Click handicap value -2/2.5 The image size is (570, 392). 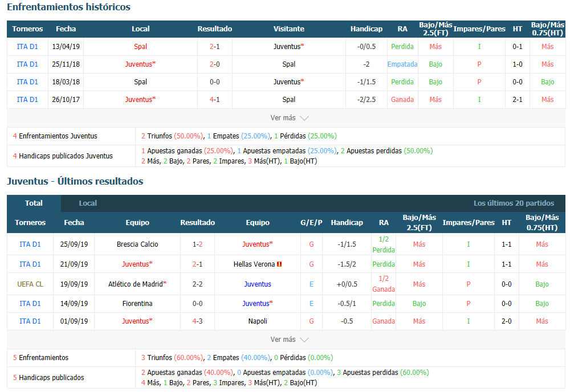click(367, 100)
